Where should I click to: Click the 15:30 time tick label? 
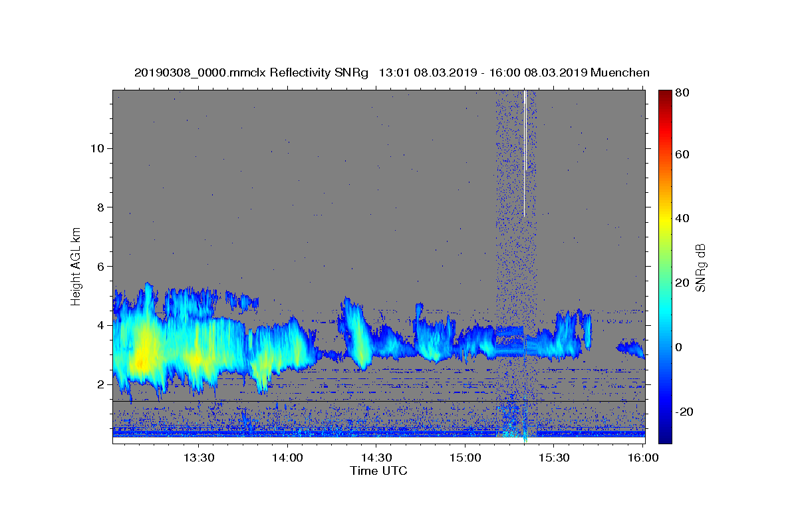(553, 458)
